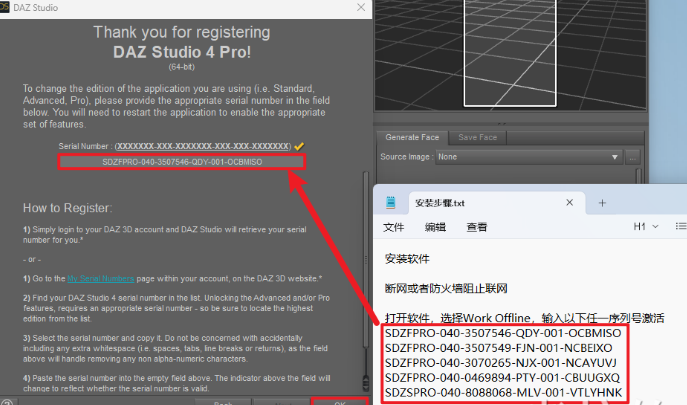Image resolution: width=687 pixels, height=405 pixels.
Task: Add a new tab in Notepad
Action: [x=602, y=203]
